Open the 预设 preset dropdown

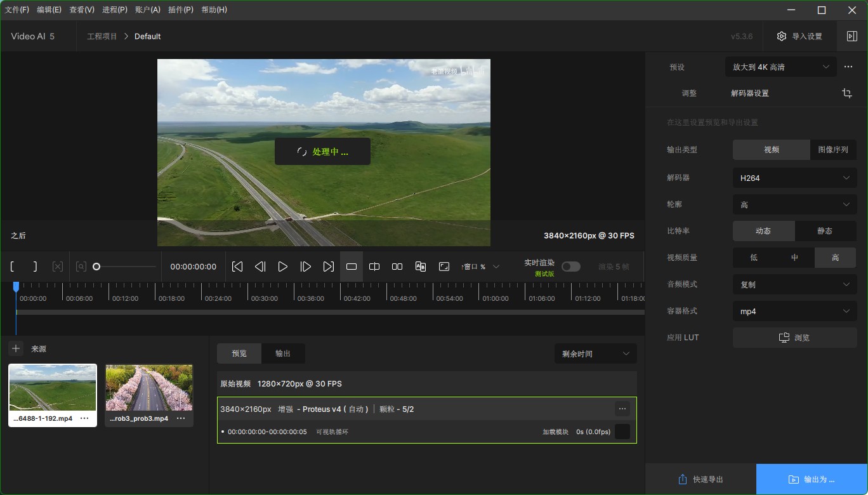click(x=780, y=67)
